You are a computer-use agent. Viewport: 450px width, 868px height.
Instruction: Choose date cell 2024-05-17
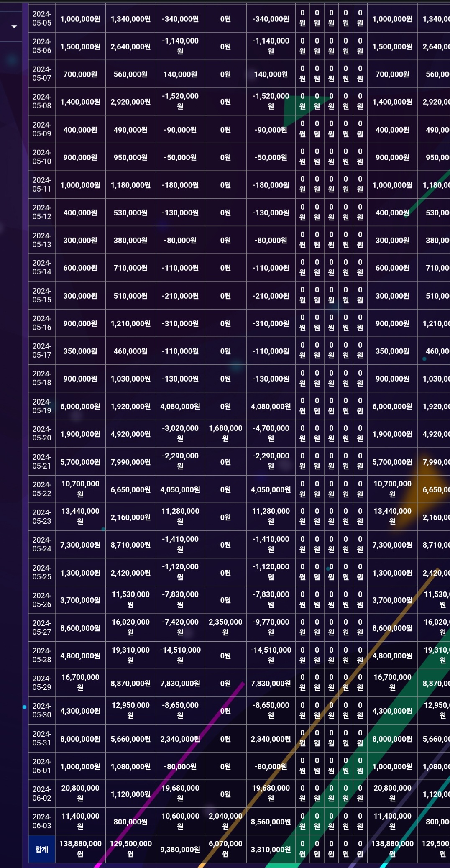point(42,351)
